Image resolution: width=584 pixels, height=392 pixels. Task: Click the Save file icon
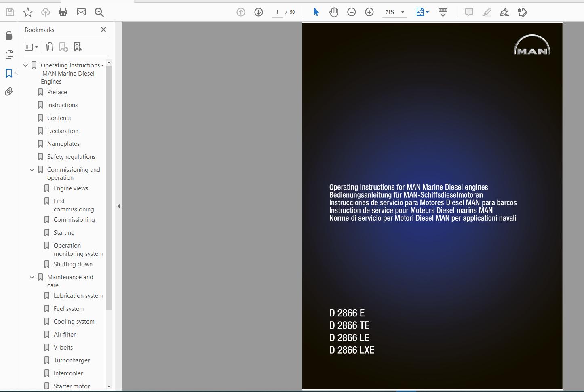pos(10,12)
